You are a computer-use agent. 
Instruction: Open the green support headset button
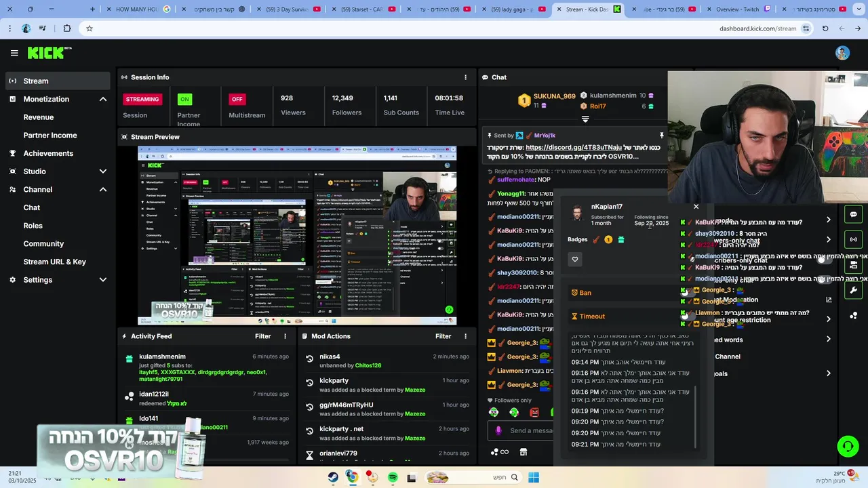848,446
